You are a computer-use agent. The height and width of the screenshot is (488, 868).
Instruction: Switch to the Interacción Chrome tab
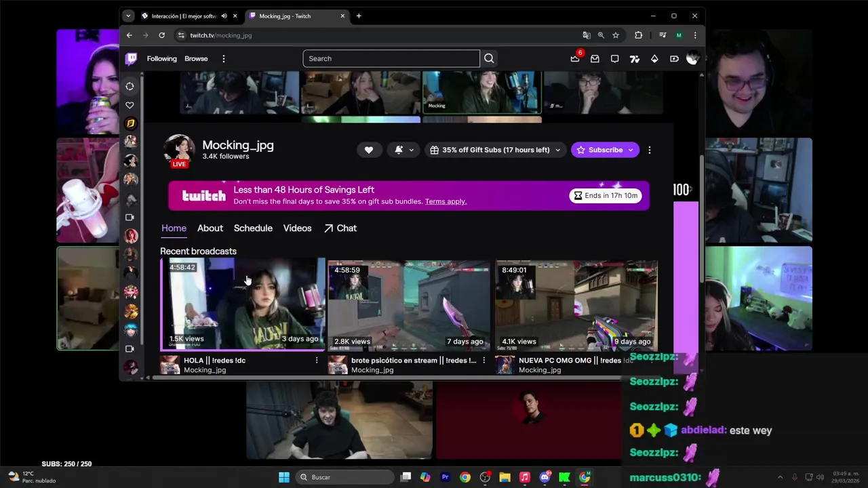(x=189, y=16)
